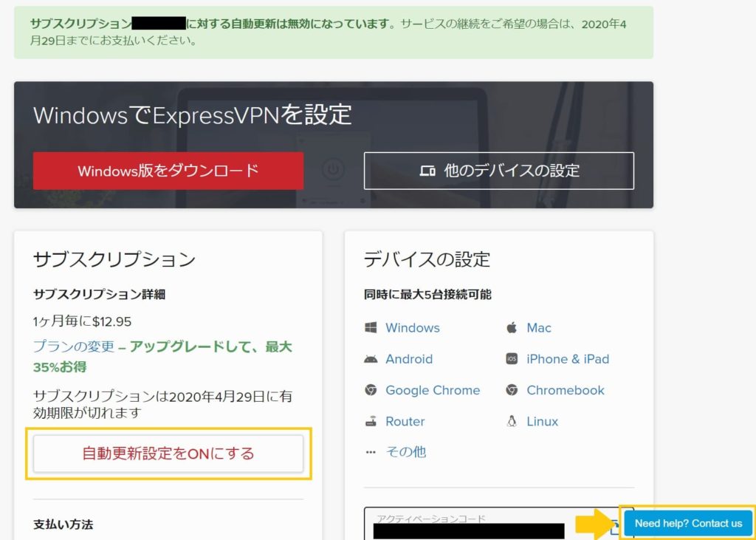Click the three-dots icon beside その他
Viewport: 756px width, 540px height.
371,453
